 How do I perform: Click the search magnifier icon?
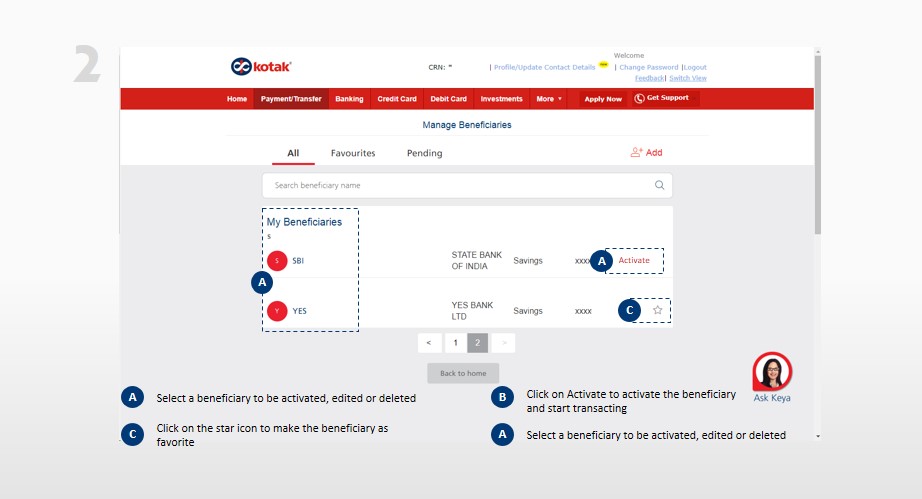[x=660, y=185]
